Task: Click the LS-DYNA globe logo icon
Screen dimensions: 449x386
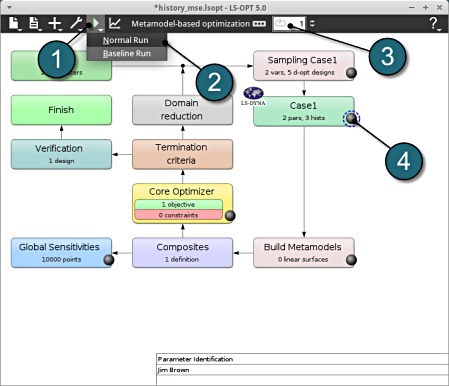Action: (253, 93)
